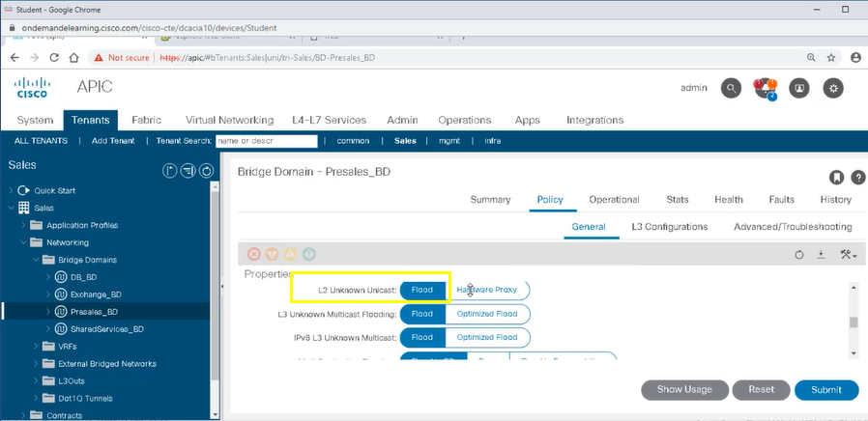Screen dimensions: 868x421
Task: Refresh the policy pane with circular arrow
Action: click(798, 255)
